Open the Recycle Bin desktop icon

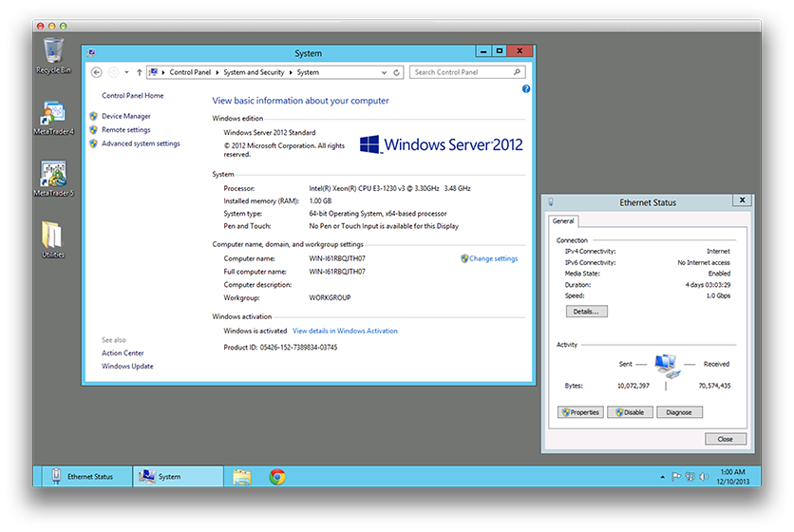(53, 56)
